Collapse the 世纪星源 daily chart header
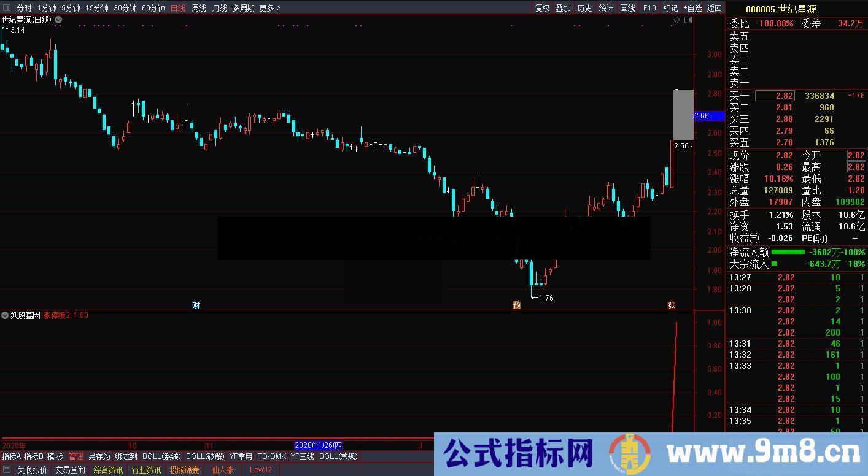 [58, 19]
